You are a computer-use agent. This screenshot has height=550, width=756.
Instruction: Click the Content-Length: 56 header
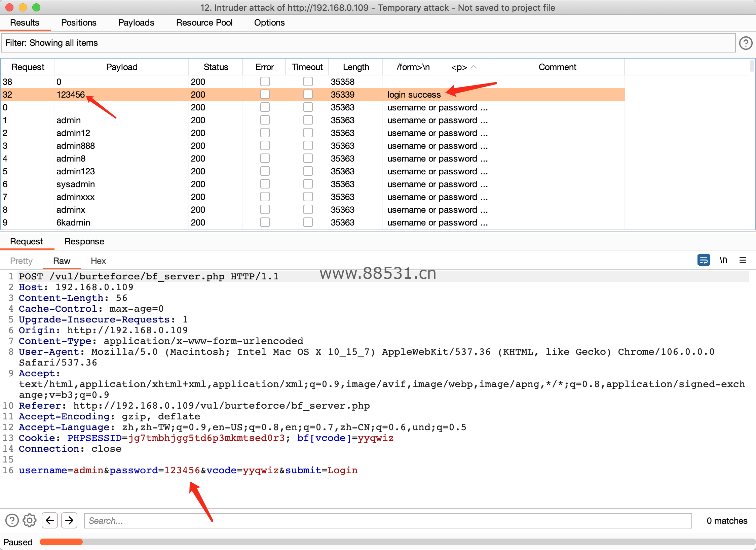pos(73,298)
